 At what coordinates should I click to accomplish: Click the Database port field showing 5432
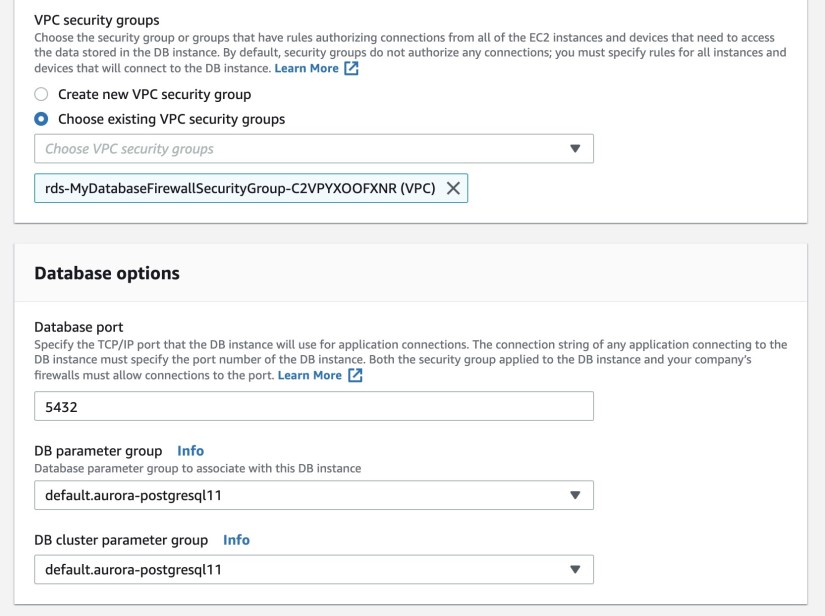[x=313, y=406]
